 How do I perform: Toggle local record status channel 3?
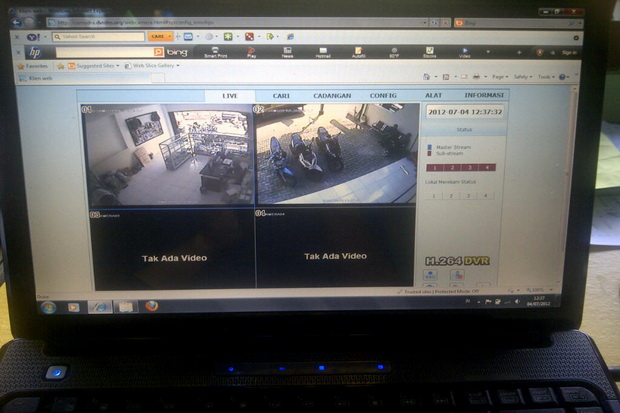[x=468, y=195]
